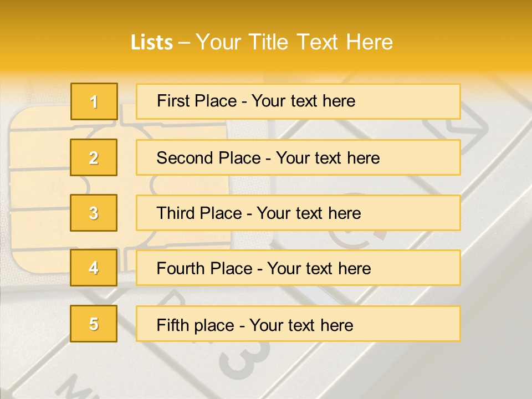Select the number 2 box
The width and height of the screenshot is (532, 399).
94,157
